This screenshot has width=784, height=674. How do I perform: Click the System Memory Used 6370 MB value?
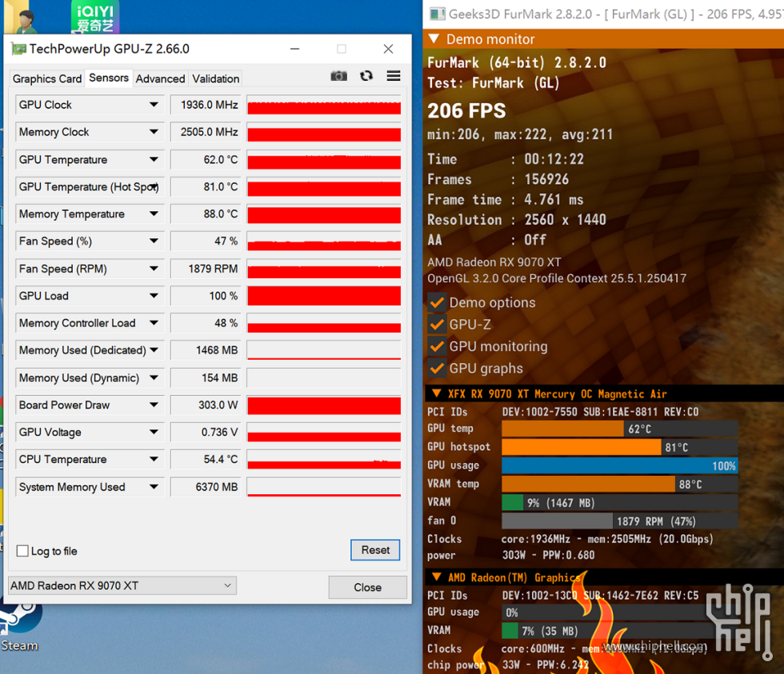pyautogui.click(x=206, y=487)
